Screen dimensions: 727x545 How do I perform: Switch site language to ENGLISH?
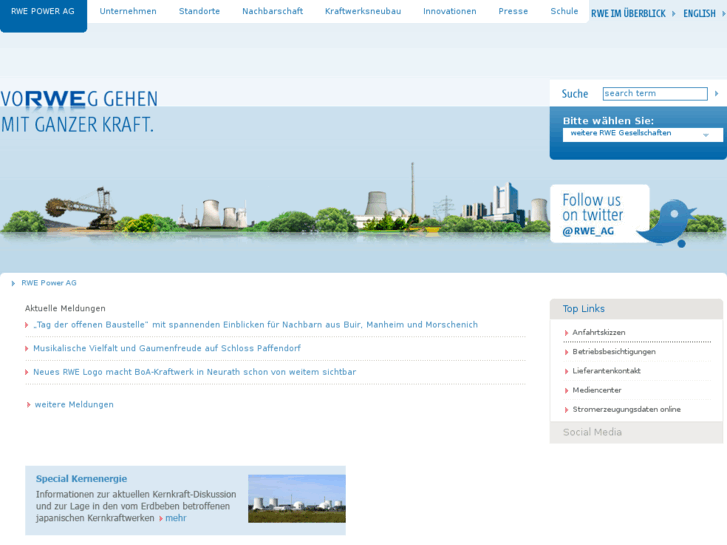(x=699, y=14)
